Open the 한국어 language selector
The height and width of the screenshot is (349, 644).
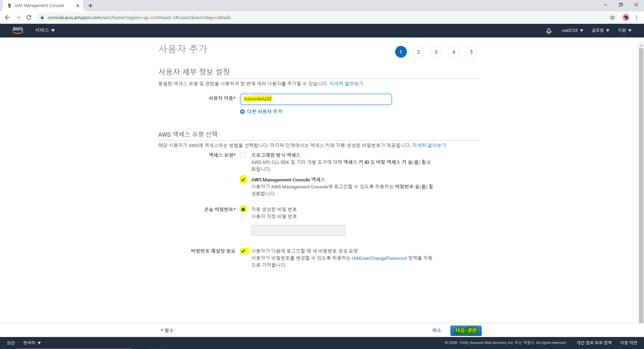tap(32, 343)
